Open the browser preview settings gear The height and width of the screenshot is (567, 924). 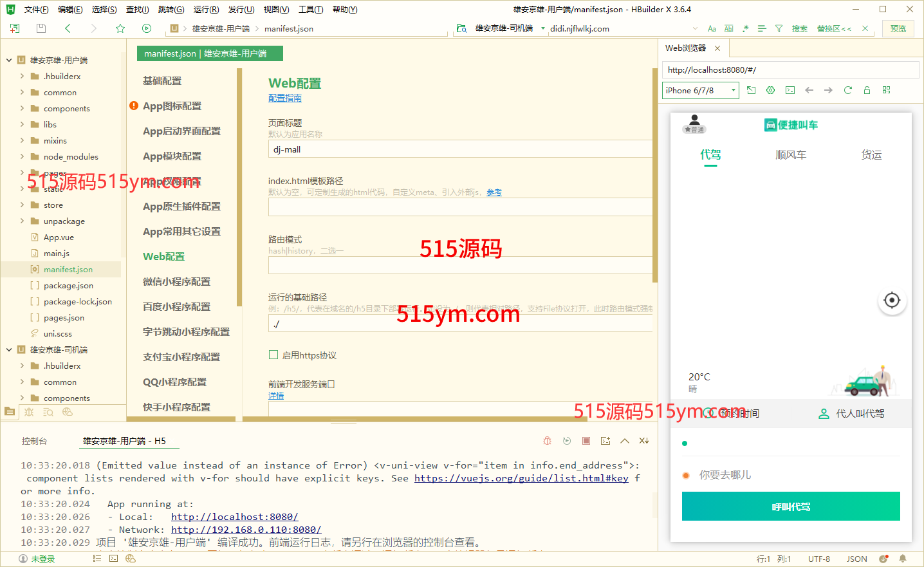pos(770,90)
